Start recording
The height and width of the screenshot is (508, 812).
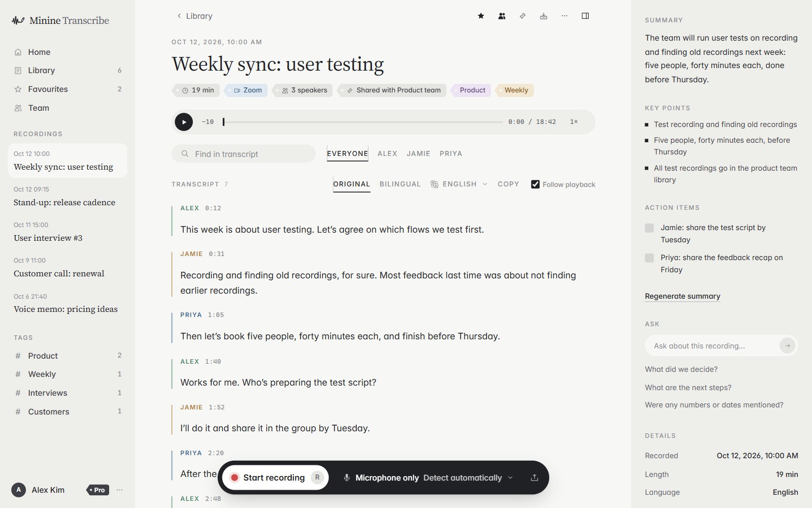pos(276,478)
